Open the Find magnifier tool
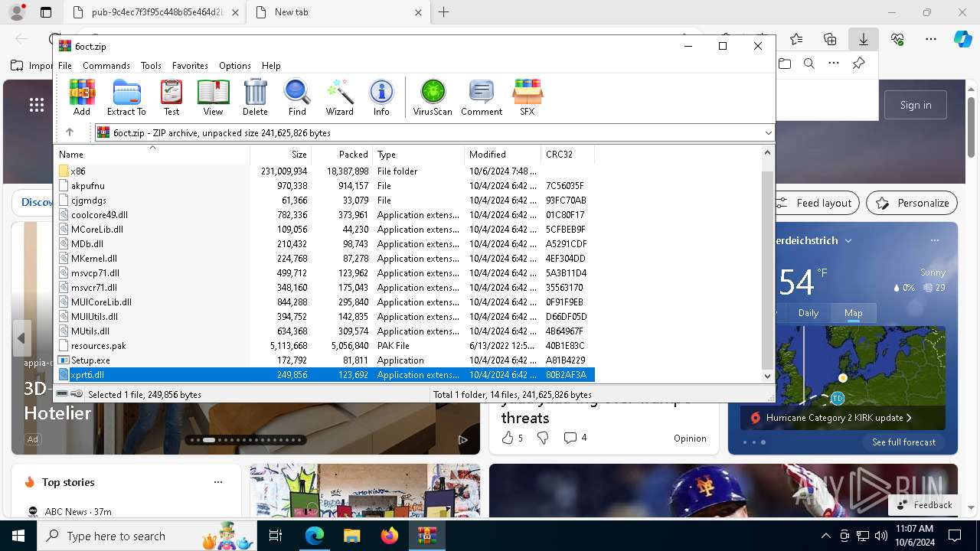980x551 pixels. pos(297,97)
